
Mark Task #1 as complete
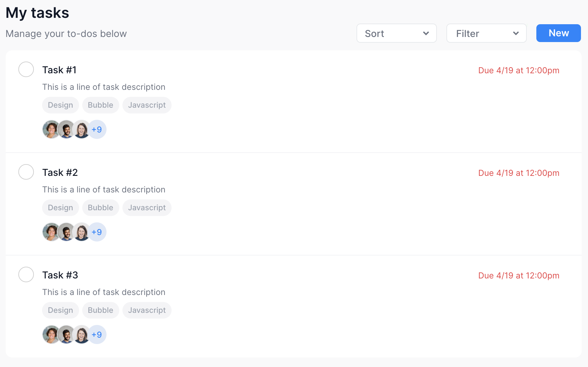[26, 69]
